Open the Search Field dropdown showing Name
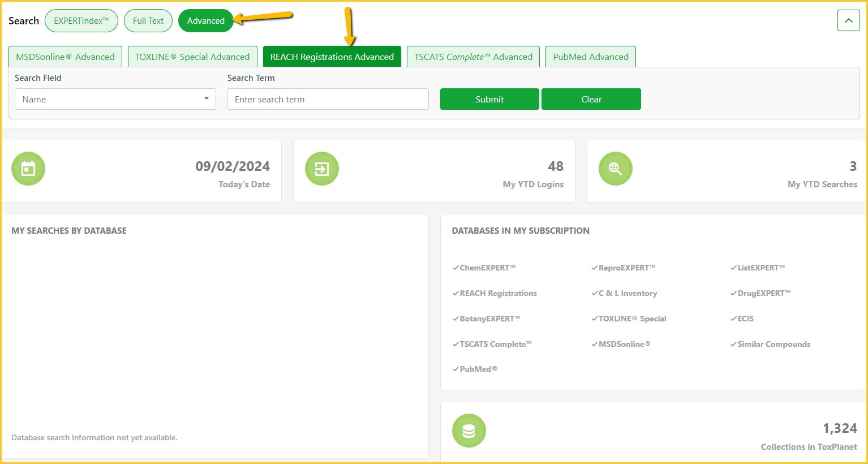The image size is (868, 464). (115, 99)
